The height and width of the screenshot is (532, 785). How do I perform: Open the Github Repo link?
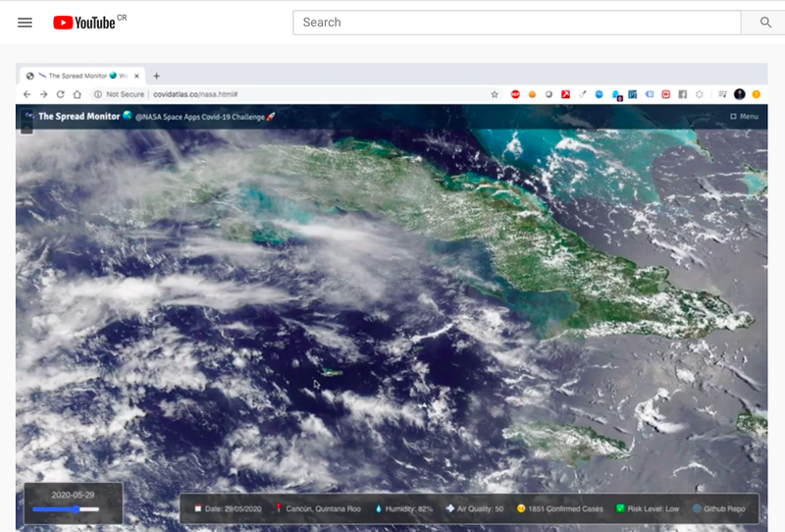coord(723,508)
